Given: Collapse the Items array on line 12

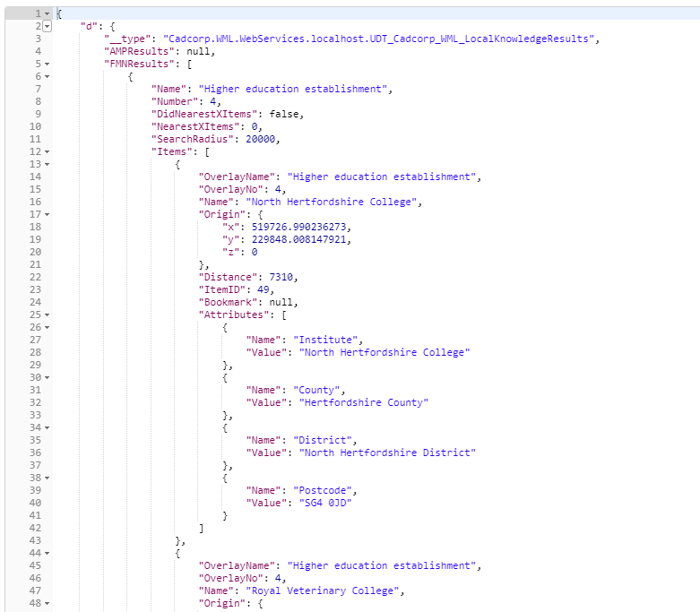Looking at the screenshot, I should (47, 151).
